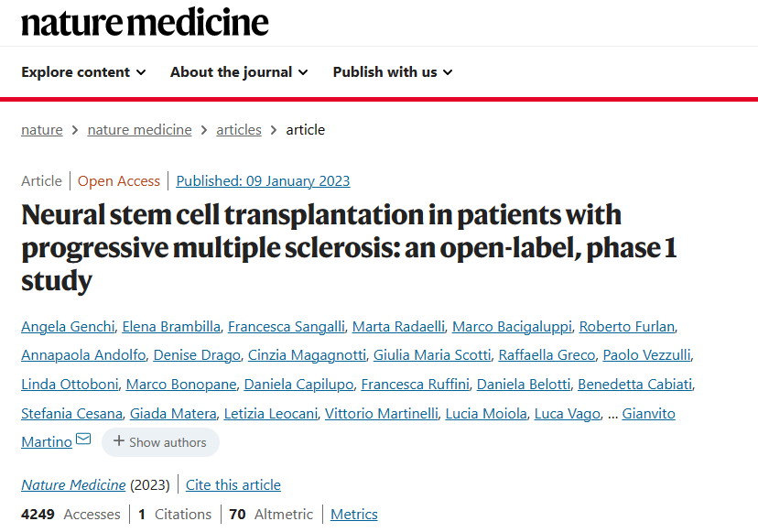The height and width of the screenshot is (532, 758).
Task: Navigate to the articles breadcrumb
Action: coord(239,130)
